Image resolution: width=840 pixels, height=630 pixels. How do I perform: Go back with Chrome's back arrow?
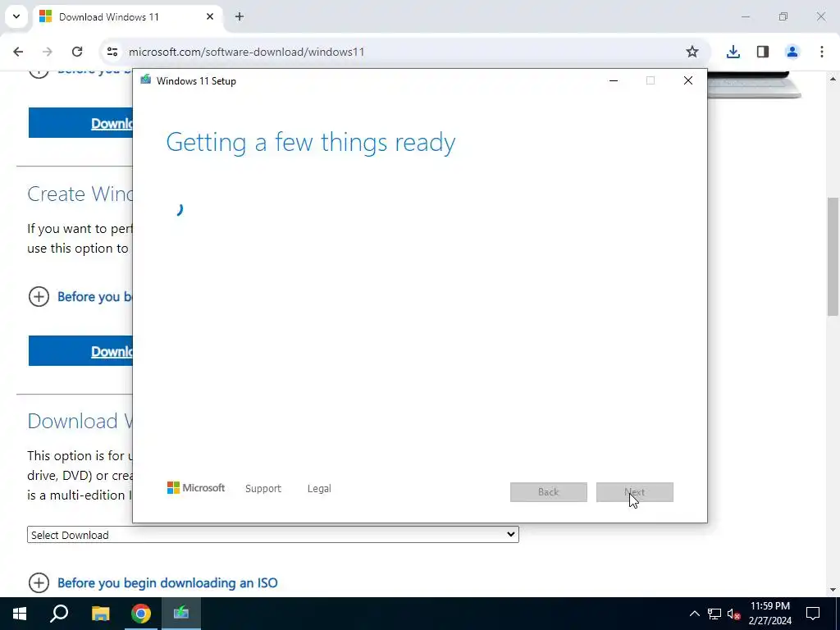click(18, 52)
